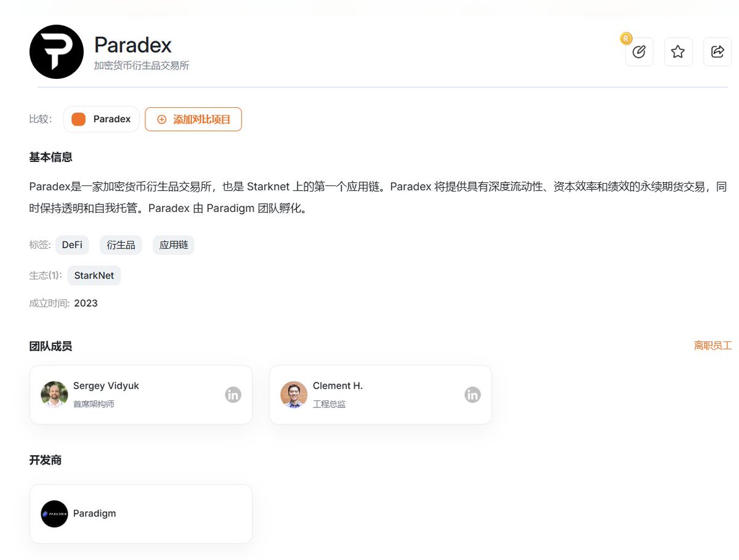
Task: Click Sergey Vidyuk's profile photo
Action: (x=54, y=394)
